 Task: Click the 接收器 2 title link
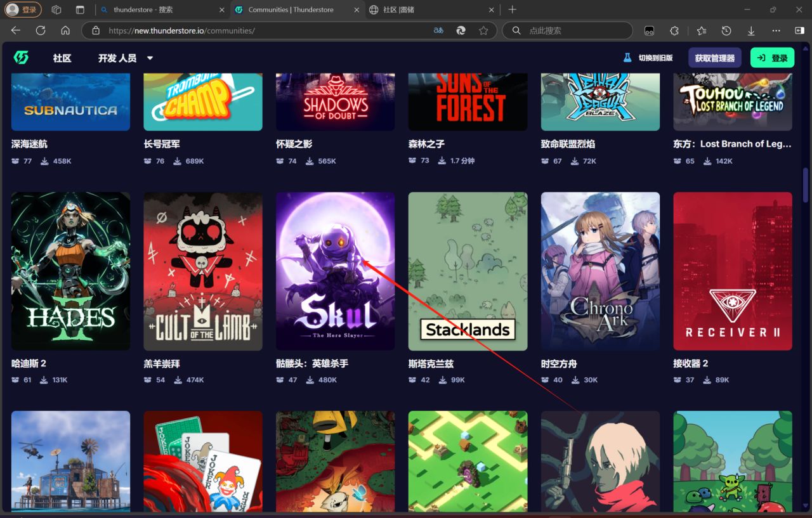pyautogui.click(x=690, y=364)
